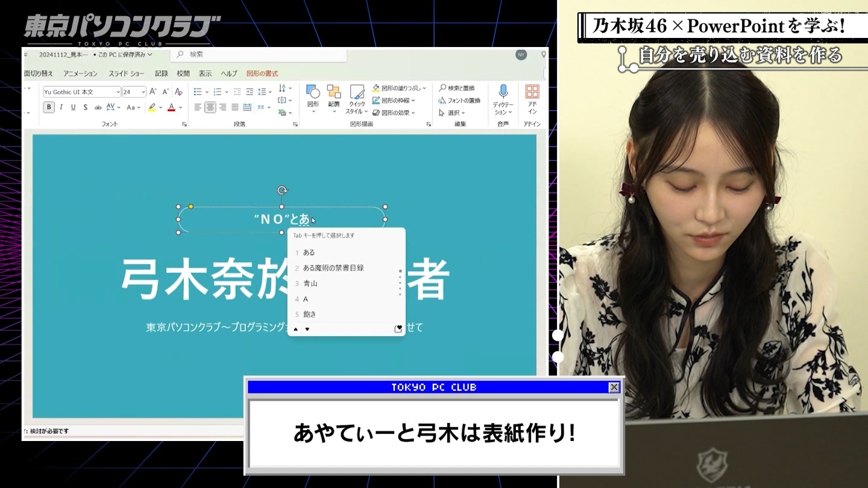Clear all formatting eraser icon
This screenshot has height=488, width=868.
(x=178, y=92)
